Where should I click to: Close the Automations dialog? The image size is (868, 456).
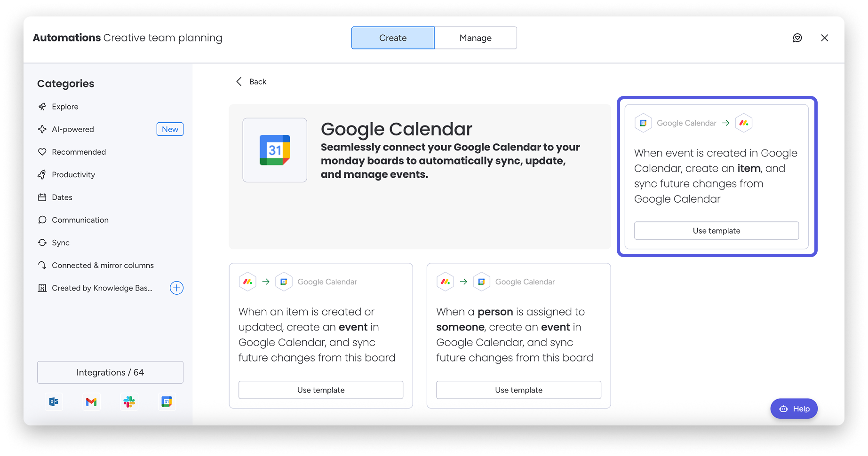click(x=824, y=38)
